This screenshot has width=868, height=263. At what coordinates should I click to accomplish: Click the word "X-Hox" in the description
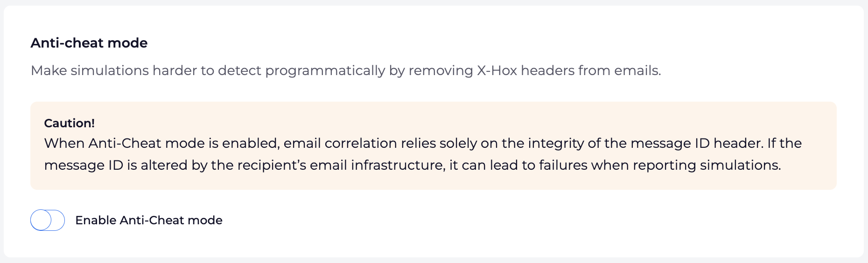[497, 70]
